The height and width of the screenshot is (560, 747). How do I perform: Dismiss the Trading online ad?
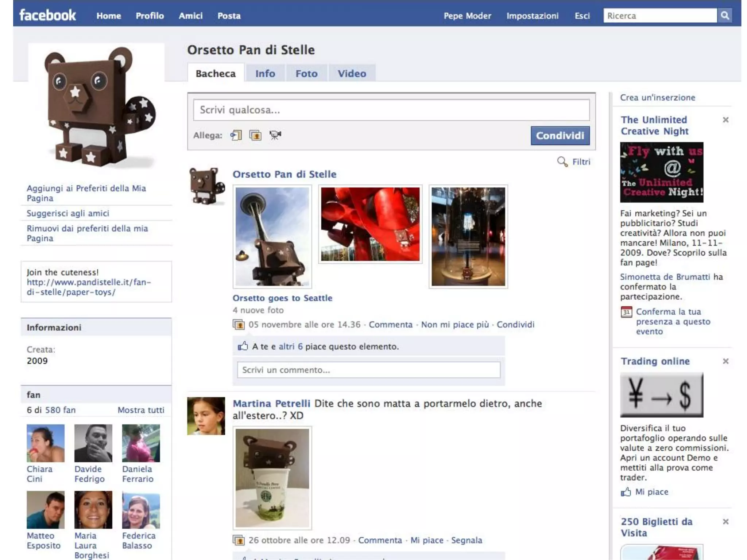(725, 361)
